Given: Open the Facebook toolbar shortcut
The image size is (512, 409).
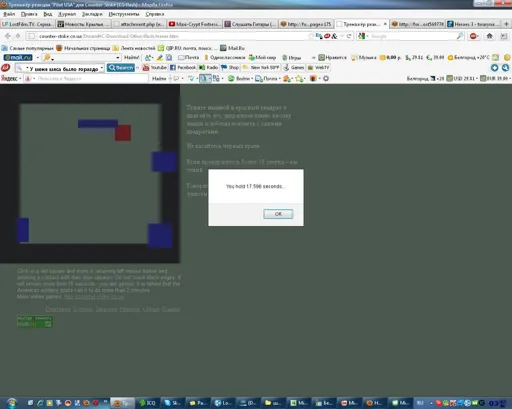Looking at the screenshot, I should [x=183, y=68].
